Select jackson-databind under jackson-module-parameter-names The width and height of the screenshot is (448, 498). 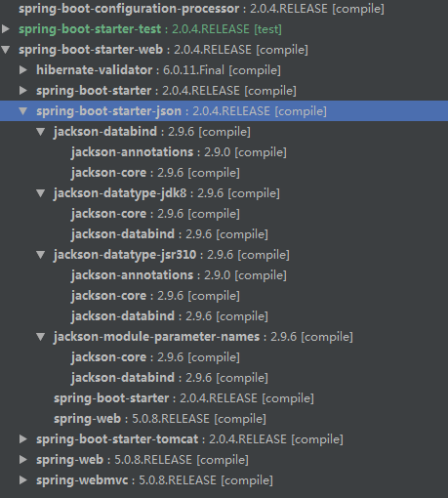click(170, 378)
